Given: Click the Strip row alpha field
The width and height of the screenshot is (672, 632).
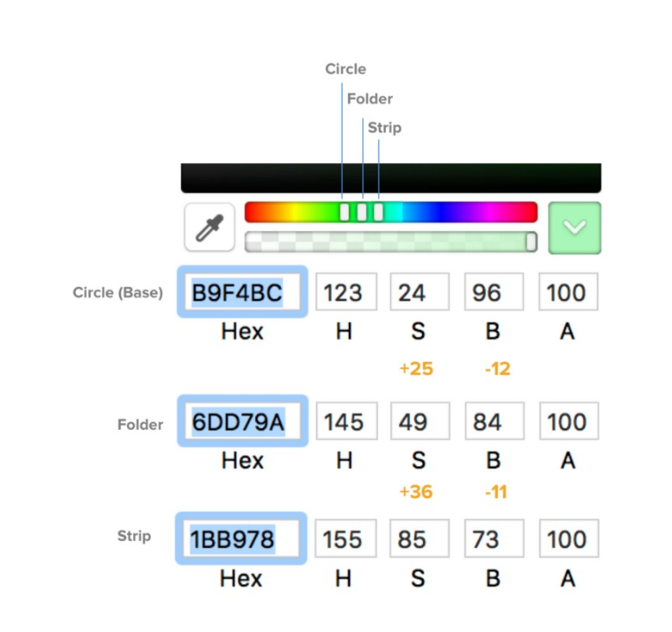Looking at the screenshot, I should pos(570,538).
